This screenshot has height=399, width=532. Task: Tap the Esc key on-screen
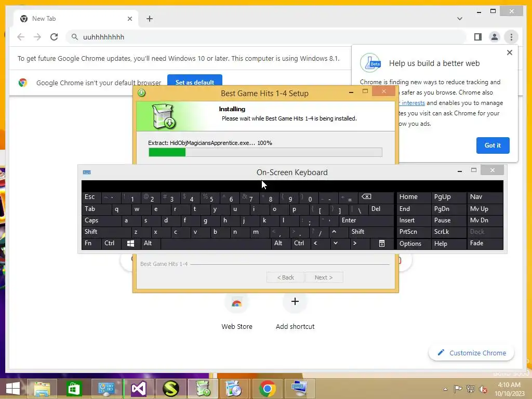[x=91, y=197]
